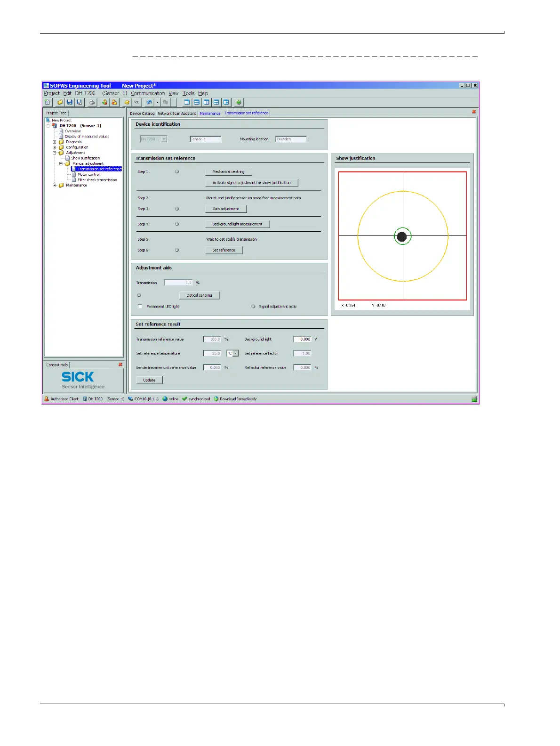560x746 pixels.
Task: Expand the Diagnosis folder
Action: (55, 142)
